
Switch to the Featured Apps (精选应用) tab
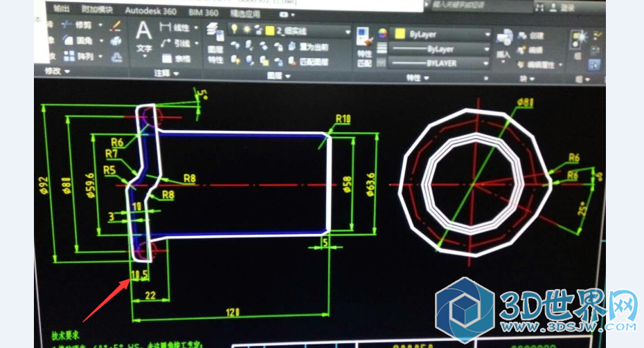coord(245,14)
